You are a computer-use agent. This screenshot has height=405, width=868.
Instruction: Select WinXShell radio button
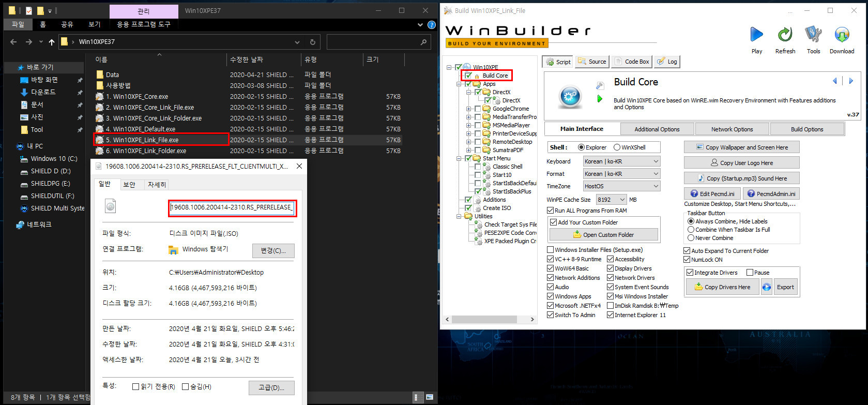617,147
